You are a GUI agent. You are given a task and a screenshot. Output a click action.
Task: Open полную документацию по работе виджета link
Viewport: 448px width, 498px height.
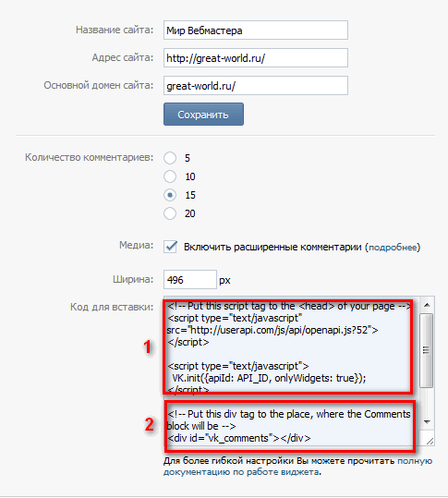click(297, 467)
